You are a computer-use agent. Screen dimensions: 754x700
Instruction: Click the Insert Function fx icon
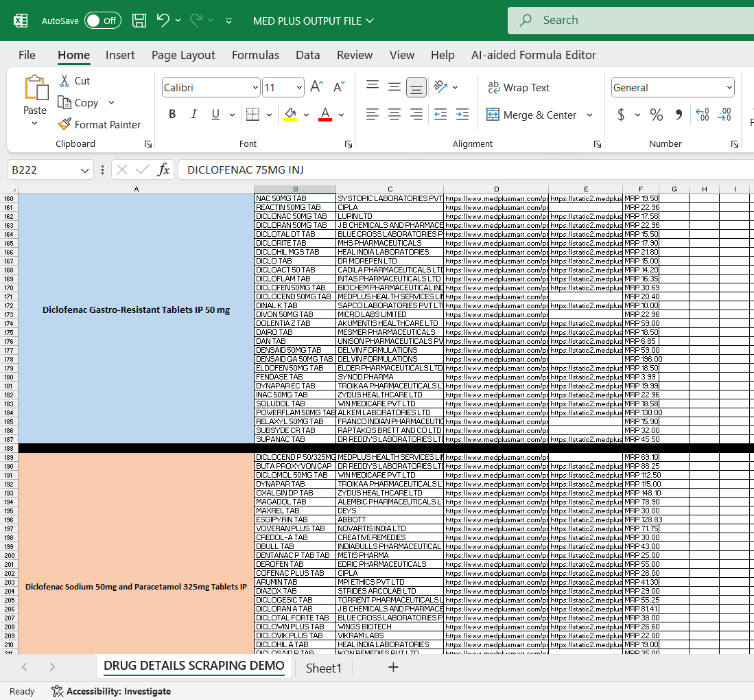(163, 170)
